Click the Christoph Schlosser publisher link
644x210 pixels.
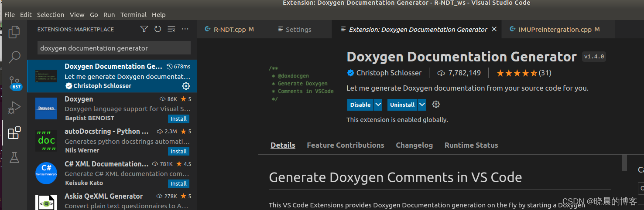[389, 73]
